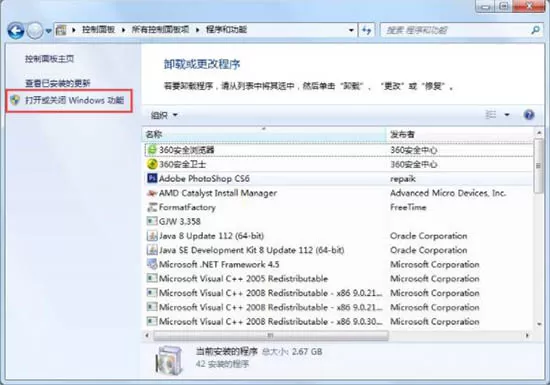Click Advanced Micro Devices, Inc. cell

[x=448, y=193]
